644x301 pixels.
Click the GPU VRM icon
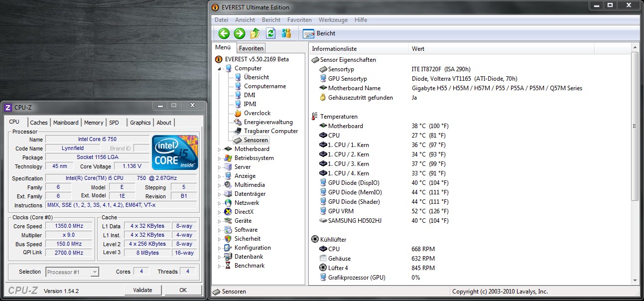pyautogui.click(x=323, y=211)
